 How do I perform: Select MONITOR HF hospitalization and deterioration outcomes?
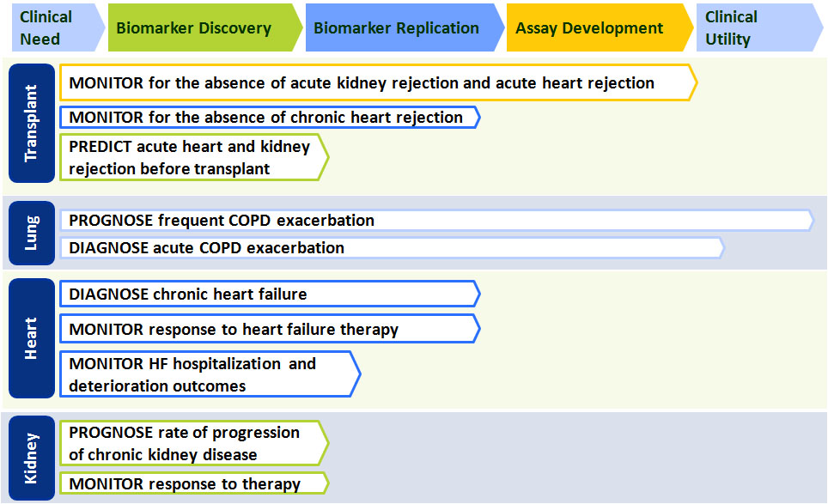tap(210, 373)
